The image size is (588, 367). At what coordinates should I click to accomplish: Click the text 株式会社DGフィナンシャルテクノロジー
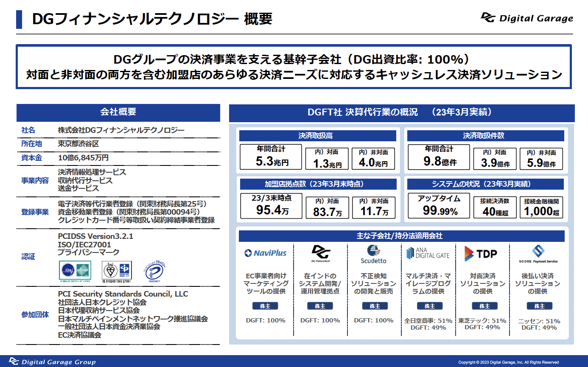pos(121,130)
